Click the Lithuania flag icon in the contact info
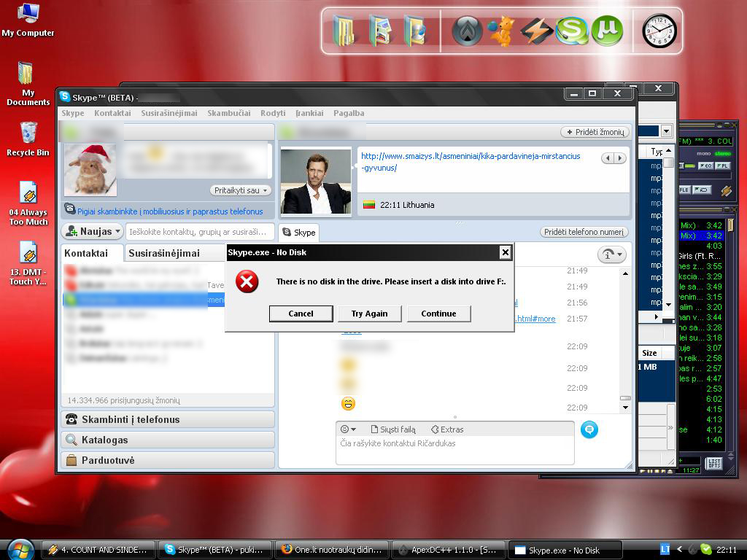 [368, 205]
